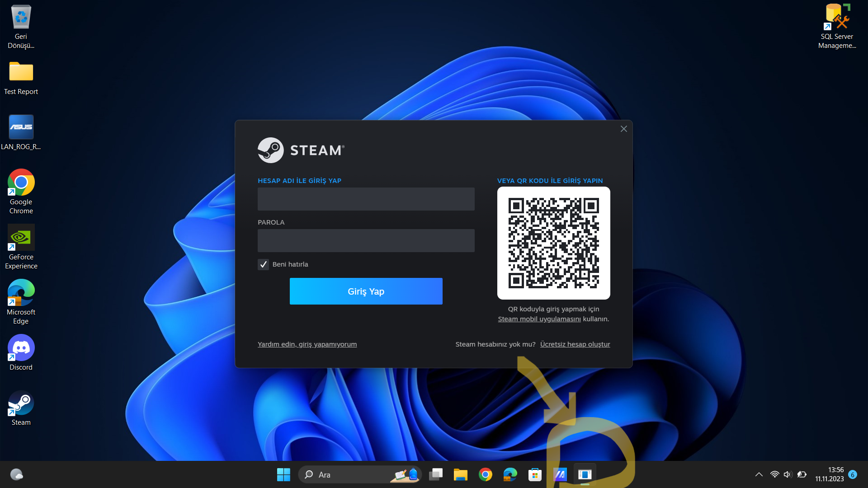The height and width of the screenshot is (488, 868).
Task: Open 'Yardım edin, giriş yapamıyorum' link
Action: 307,344
